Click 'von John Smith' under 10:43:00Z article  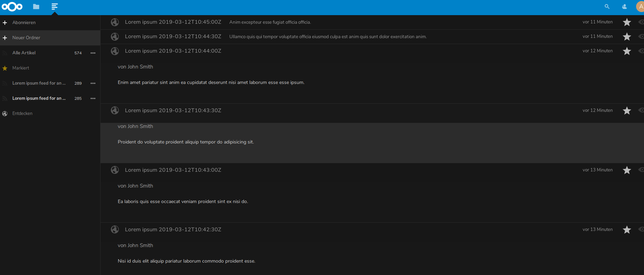135,186
